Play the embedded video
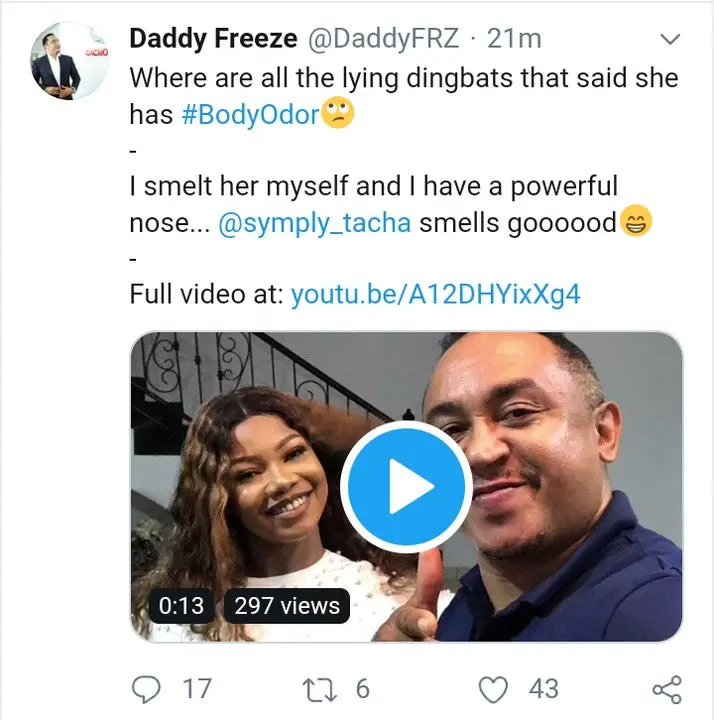The height and width of the screenshot is (720, 714). (406, 487)
